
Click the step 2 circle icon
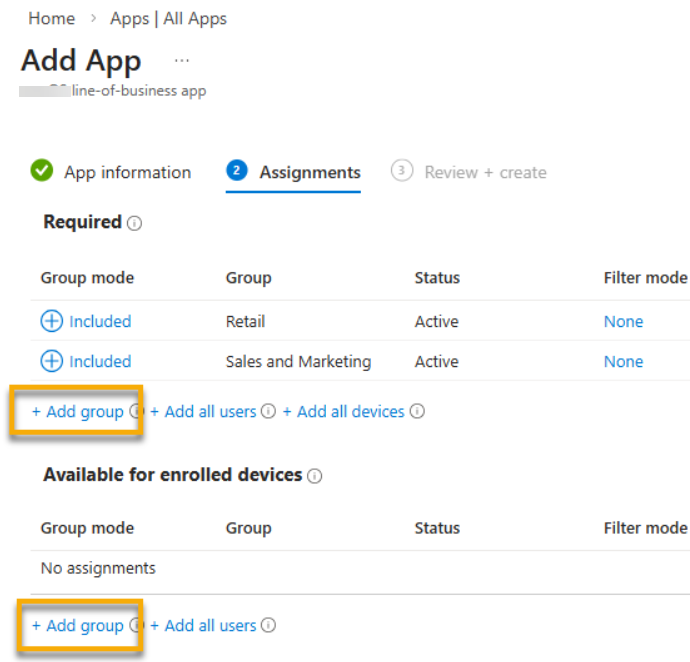tap(237, 170)
